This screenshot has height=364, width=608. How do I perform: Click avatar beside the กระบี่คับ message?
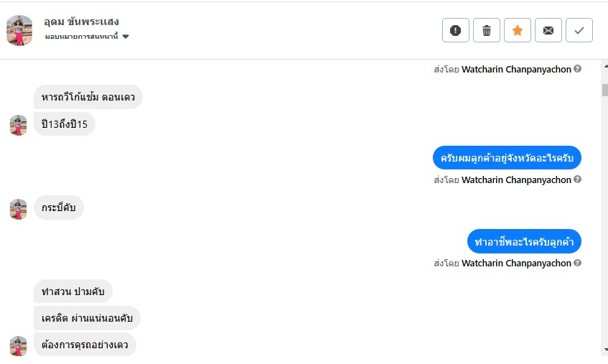pyautogui.click(x=18, y=209)
